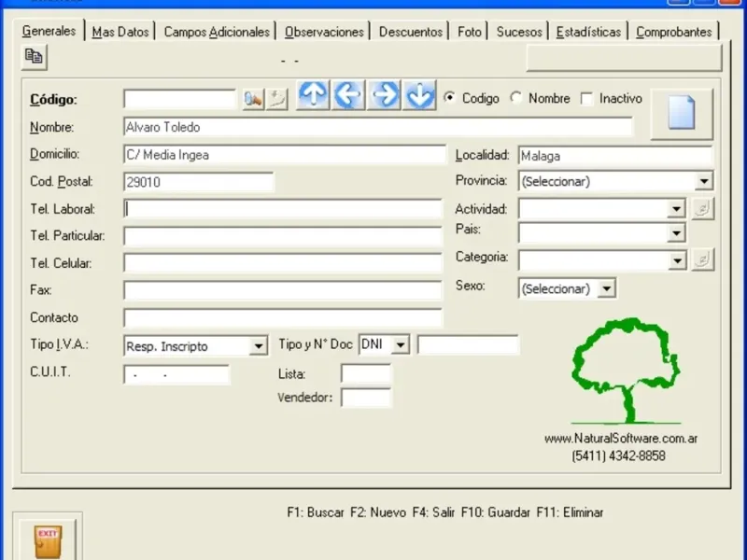Click the Nombre field containing Alvaro Toledo
The width and height of the screenshot is (747, 560).
tap(378, 127)
